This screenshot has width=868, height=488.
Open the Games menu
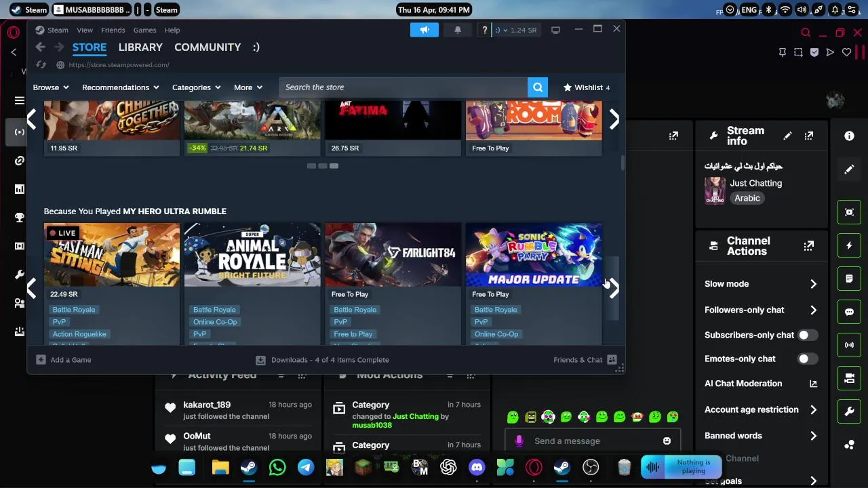pos(145,30)
